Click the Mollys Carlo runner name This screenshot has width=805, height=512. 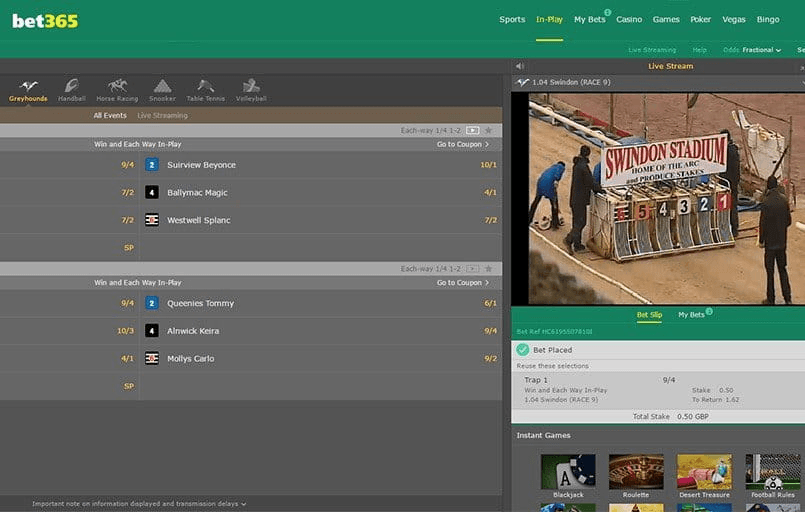[x=190, y=358]
